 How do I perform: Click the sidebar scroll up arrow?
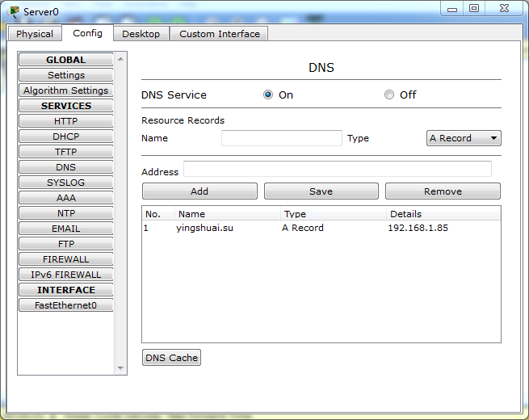click(121, 60)
